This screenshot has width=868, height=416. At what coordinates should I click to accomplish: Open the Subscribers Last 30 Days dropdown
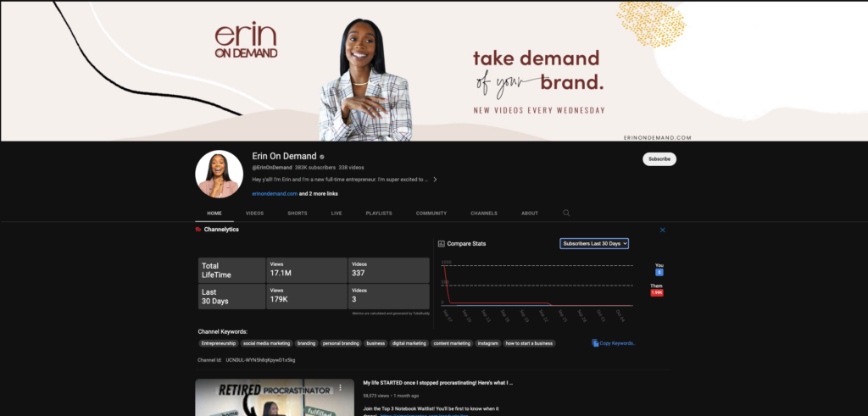click(594, 243)
